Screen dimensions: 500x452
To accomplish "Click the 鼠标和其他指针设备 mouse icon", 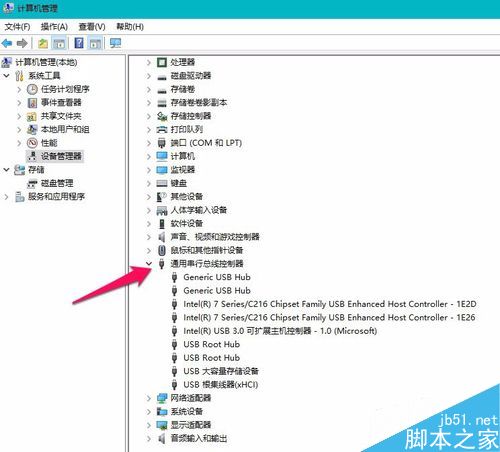I will pos(161,250).
